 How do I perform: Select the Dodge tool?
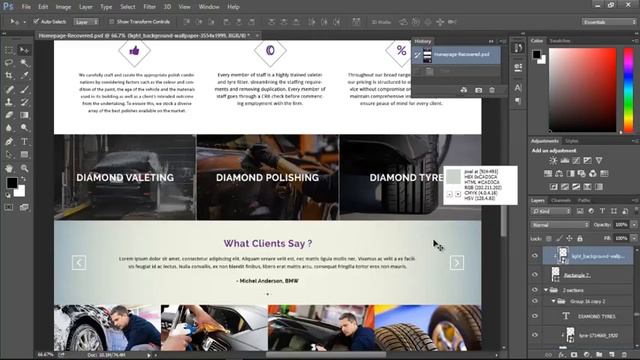pyautogui.click(x=24, y=128)
